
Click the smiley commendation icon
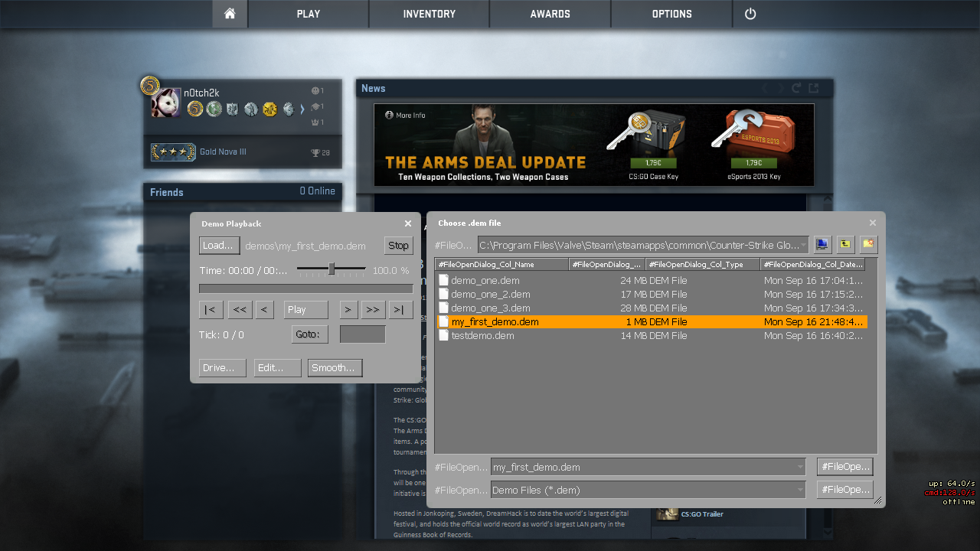point(315,91)
